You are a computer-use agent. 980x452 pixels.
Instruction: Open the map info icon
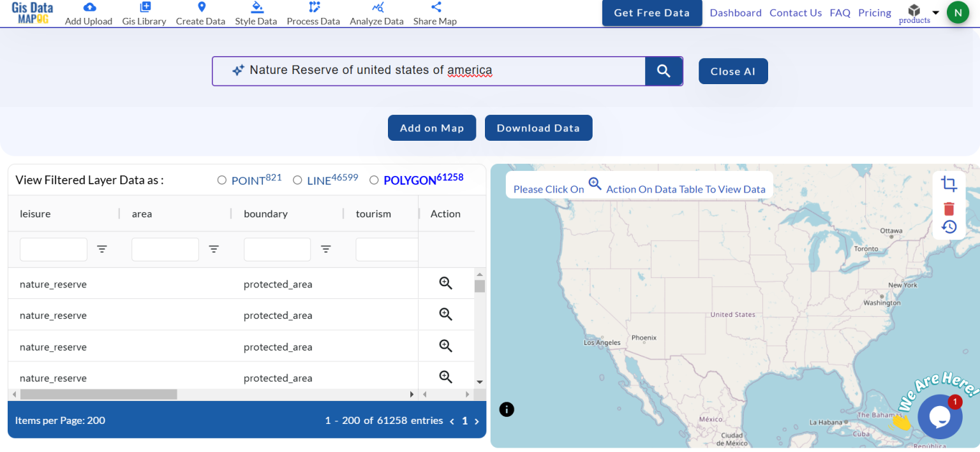[507, 409]
